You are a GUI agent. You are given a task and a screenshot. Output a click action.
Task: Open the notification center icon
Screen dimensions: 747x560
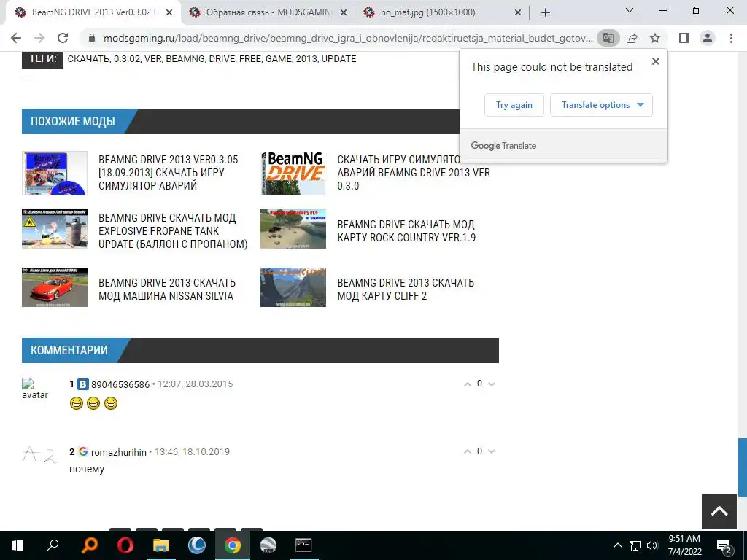click(724, 546)
